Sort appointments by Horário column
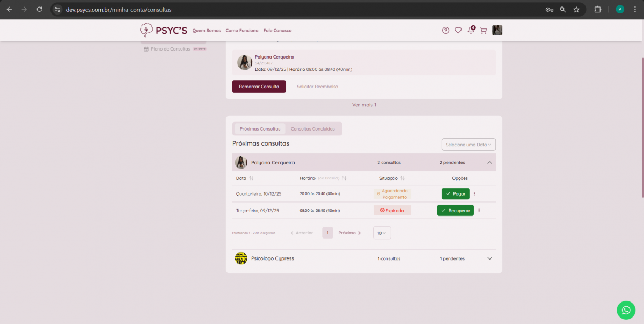This screenshot has width=644, height=324. pyautogui.click(x=344, y=178)
